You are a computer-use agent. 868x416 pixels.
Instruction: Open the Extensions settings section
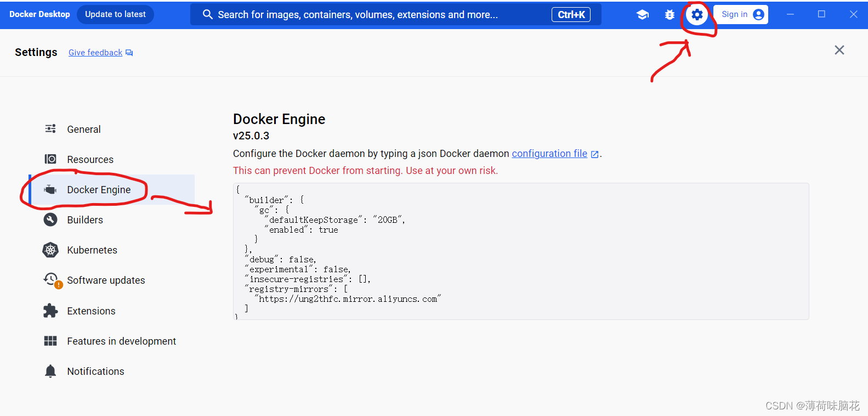[x=112, y=311]
